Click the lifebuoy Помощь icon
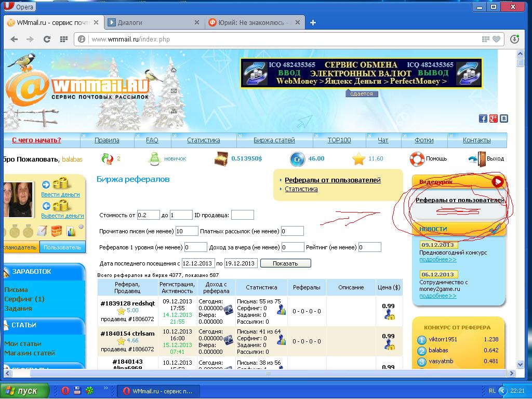The width and height of the screenshot is (532, 399). coord(417,159)
